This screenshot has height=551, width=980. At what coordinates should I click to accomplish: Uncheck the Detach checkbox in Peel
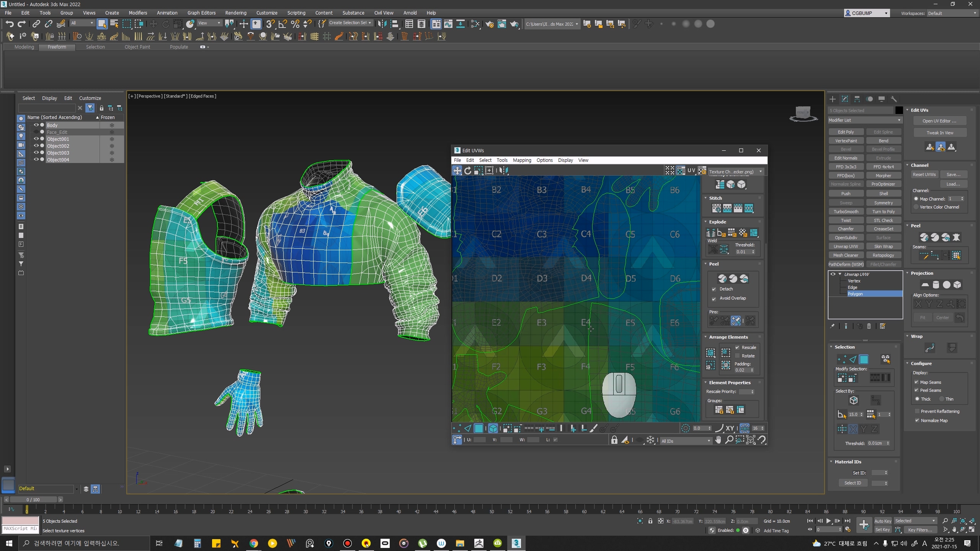coord(714,289)
